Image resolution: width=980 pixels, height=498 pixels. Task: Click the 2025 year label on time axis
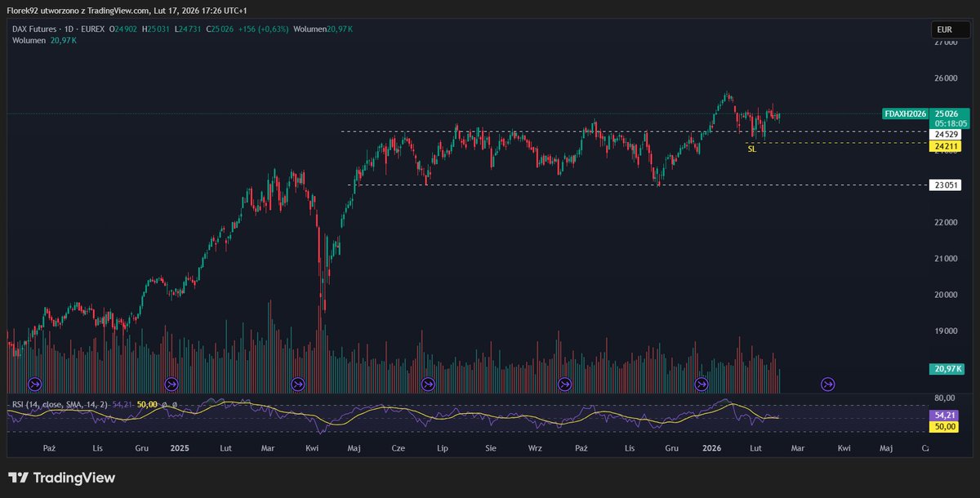click(x=180, y=448)
